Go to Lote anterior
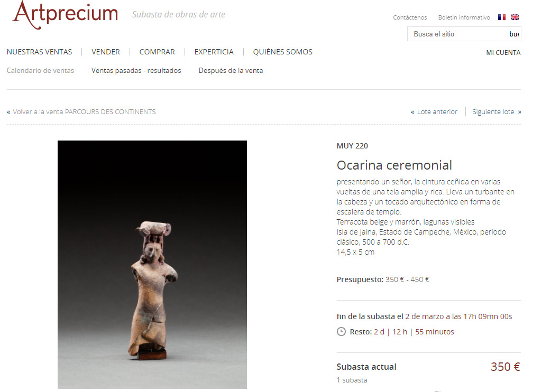Viewport: 560px width, 392px height. (x=434, y=112)
